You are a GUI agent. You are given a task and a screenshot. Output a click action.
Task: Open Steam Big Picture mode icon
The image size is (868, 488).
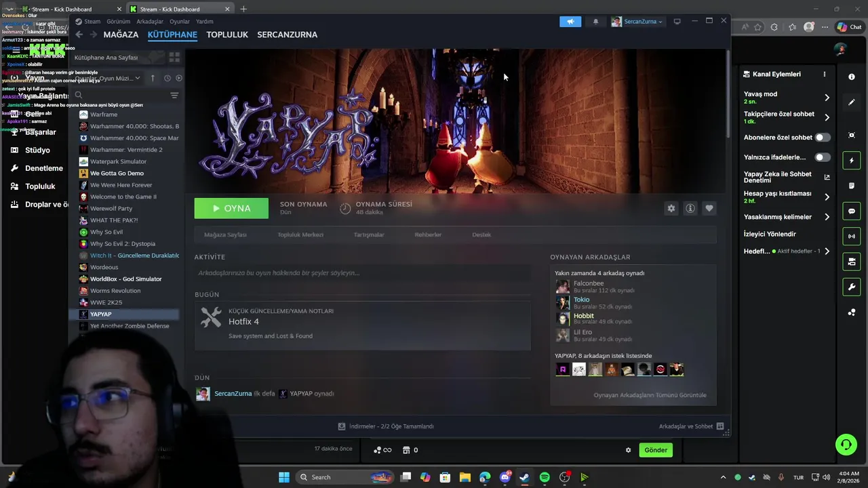[677, 22]
